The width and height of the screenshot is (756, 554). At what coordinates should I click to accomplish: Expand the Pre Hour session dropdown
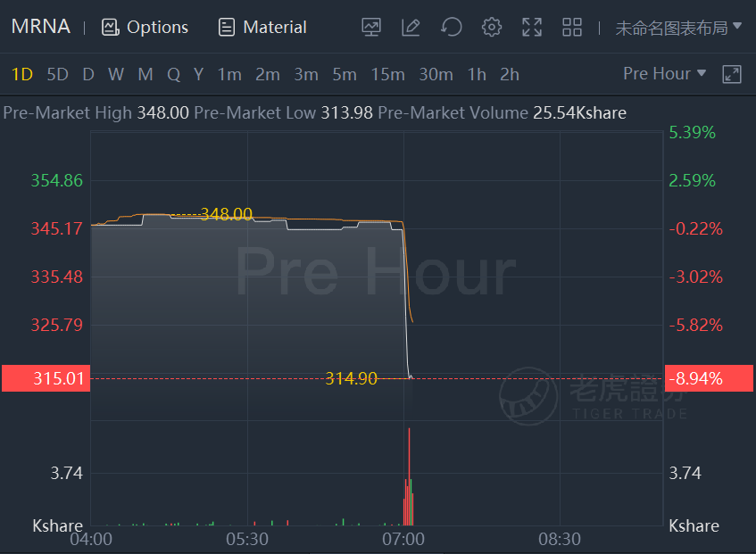click(664, 74)
